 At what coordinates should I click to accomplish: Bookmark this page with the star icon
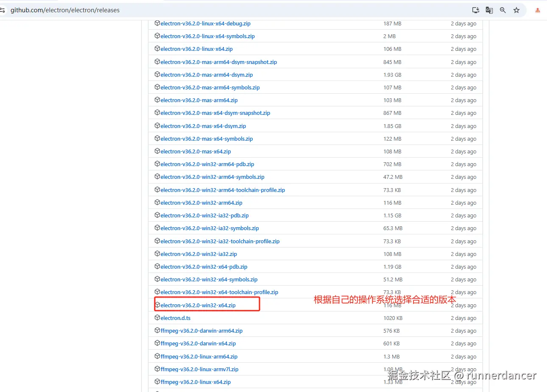pyautogui.click(x=516, y=10)
